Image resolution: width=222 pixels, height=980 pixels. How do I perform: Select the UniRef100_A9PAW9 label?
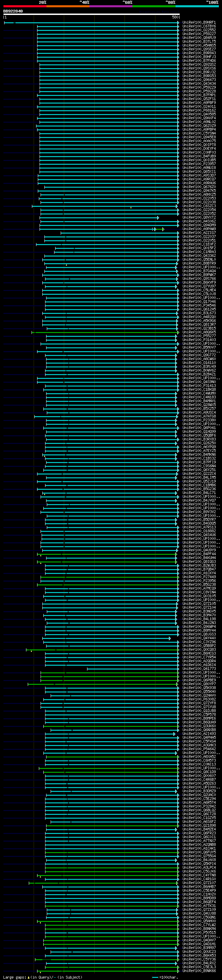click(x=199, y=229)
